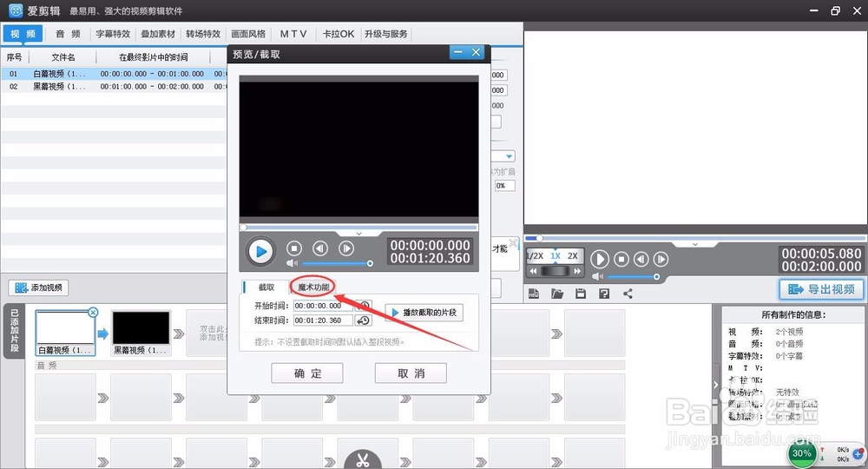Step back a frame in main preview
868x469 pixels.
pos(641,259)
